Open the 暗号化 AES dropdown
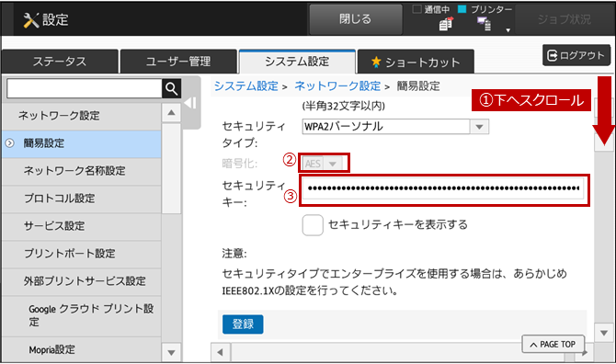The height and width of the screenshot is (364, 616). pyautogui.click(x=322, y=164)
